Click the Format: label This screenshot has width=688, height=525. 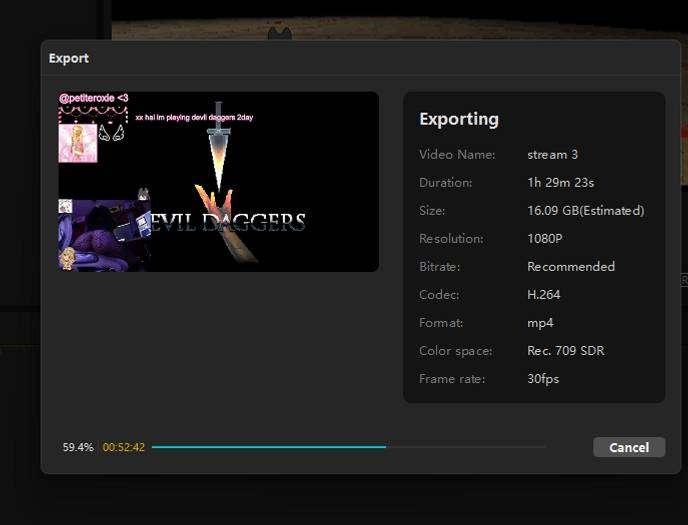click(x=441, y=323)
